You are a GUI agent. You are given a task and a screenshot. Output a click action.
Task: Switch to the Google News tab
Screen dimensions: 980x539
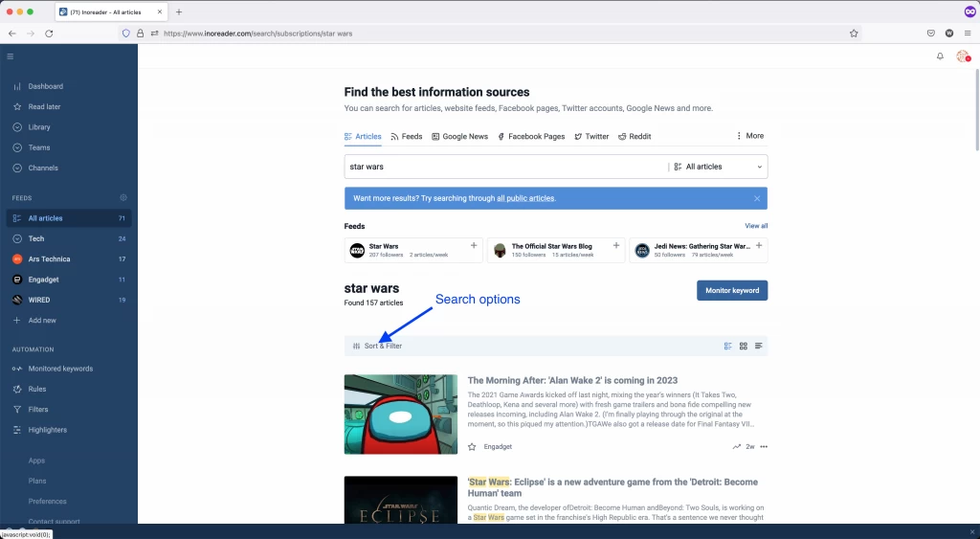[459, 136]
